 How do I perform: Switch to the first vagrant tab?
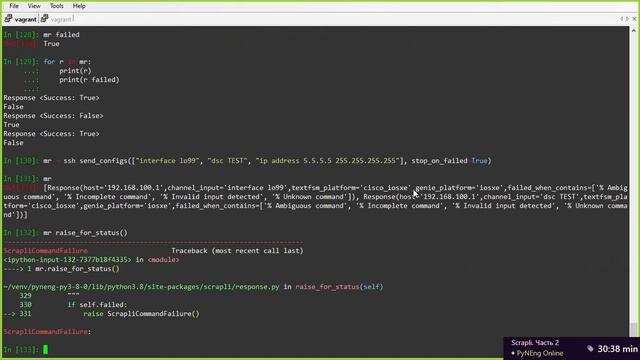tap(25, 19)
